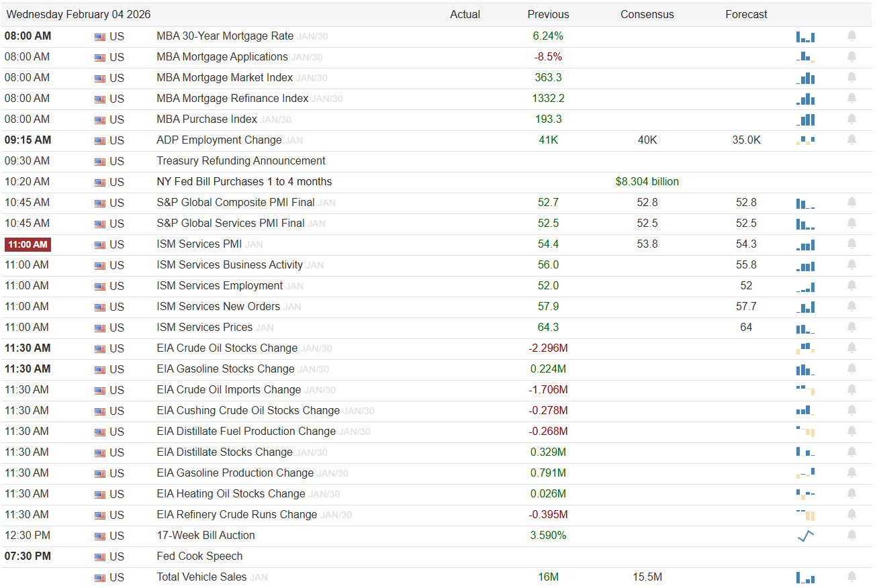Image resolution: width=877 pixels, height=588 pixels.
Task: Open mini bar chart for ISM Services New Orders
Action: click(805, 307)
